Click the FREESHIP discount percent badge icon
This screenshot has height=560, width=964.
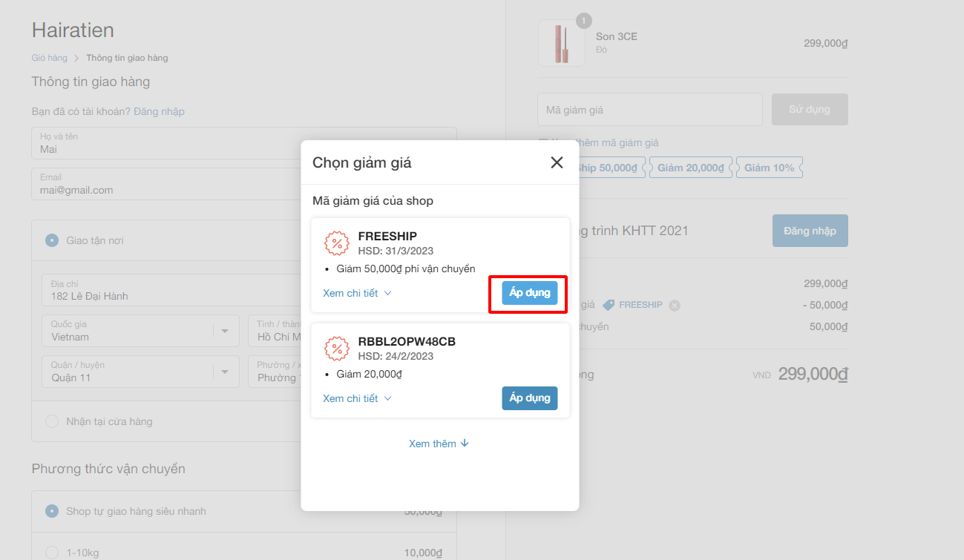(336, 243)
